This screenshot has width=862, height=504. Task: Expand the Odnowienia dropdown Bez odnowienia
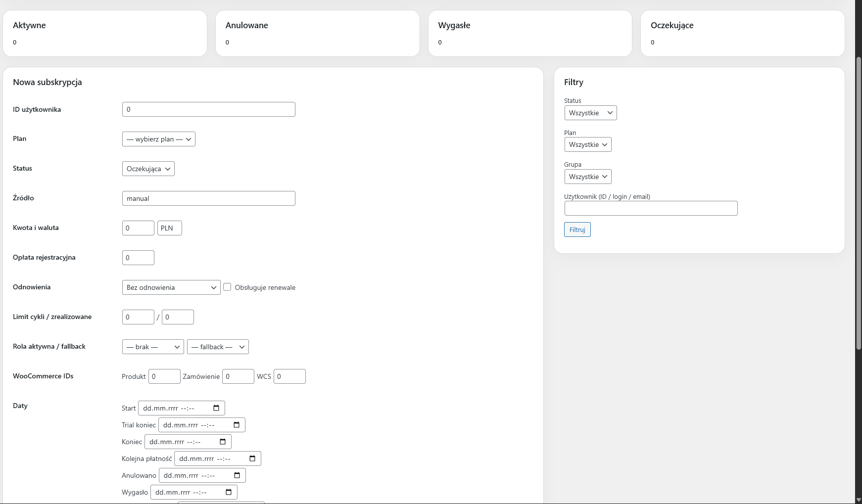point(171,287)
